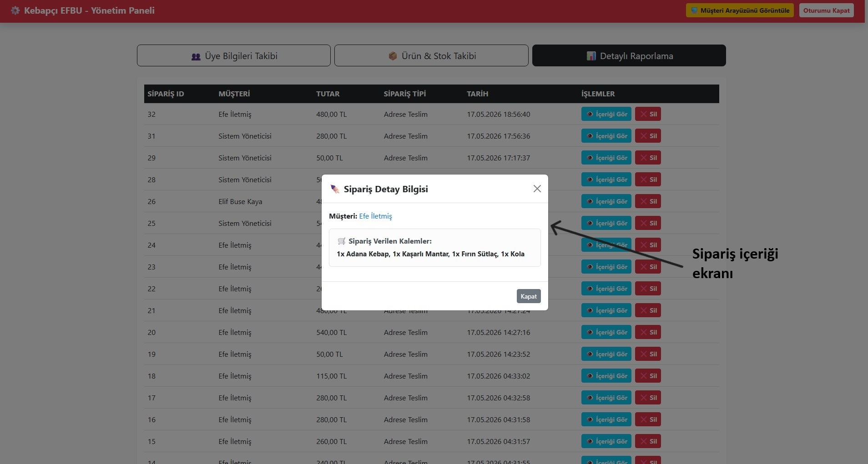Delete order 31 using the Sil X icon
The image size is (868, 464).
643,136
